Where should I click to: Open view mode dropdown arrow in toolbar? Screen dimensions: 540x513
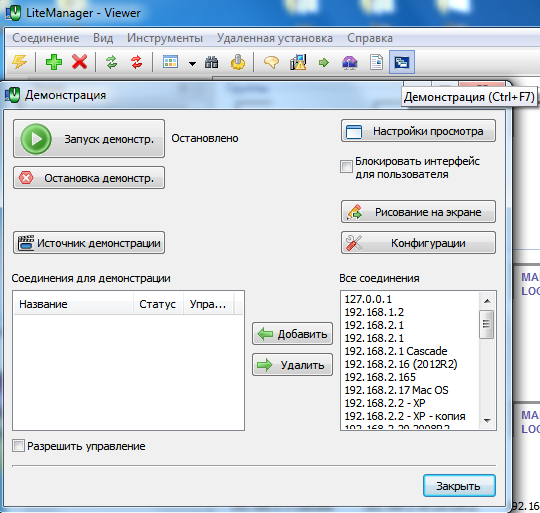[x=193, y=63]
